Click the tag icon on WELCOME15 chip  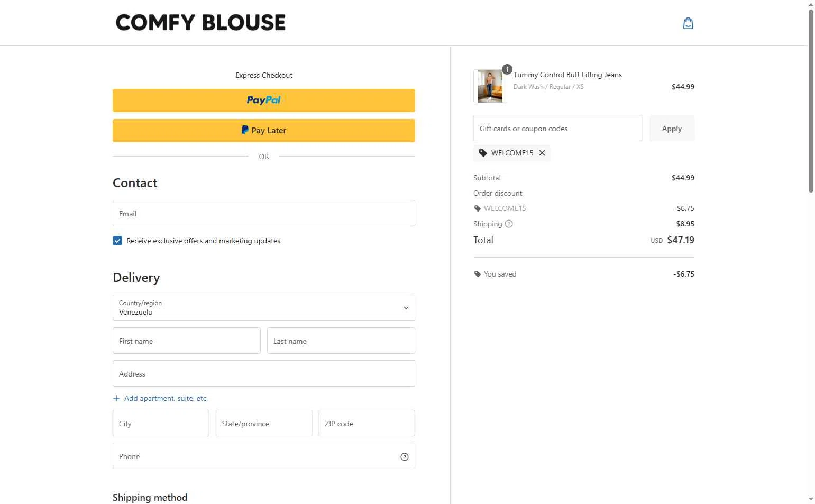click(483, 153)
